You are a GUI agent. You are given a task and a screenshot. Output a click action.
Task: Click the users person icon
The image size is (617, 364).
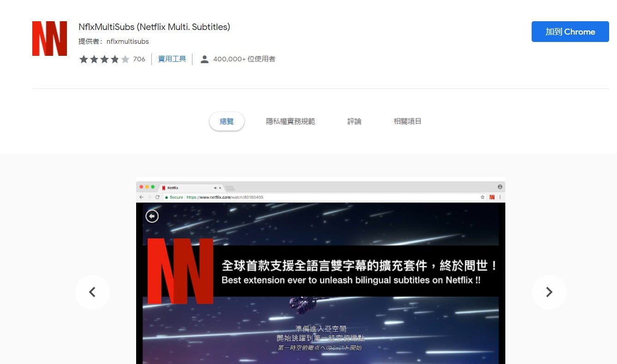pyautogui.click(x=204, y=59)
